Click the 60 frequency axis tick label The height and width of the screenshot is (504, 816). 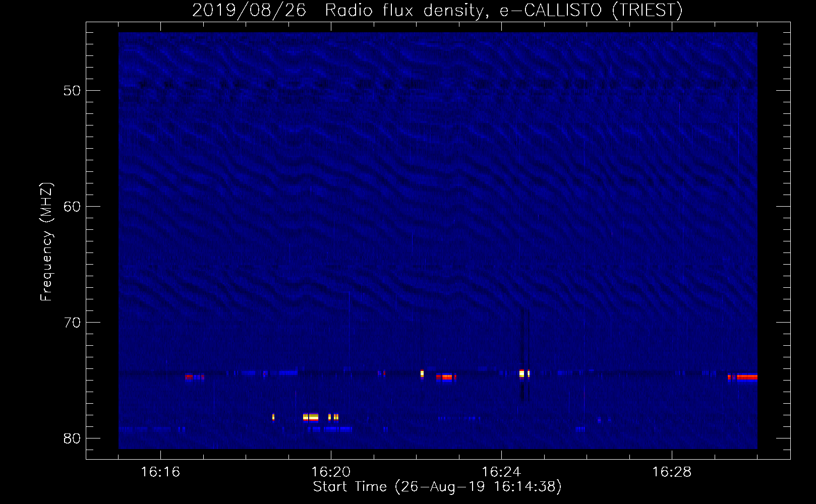coord(72,207)
